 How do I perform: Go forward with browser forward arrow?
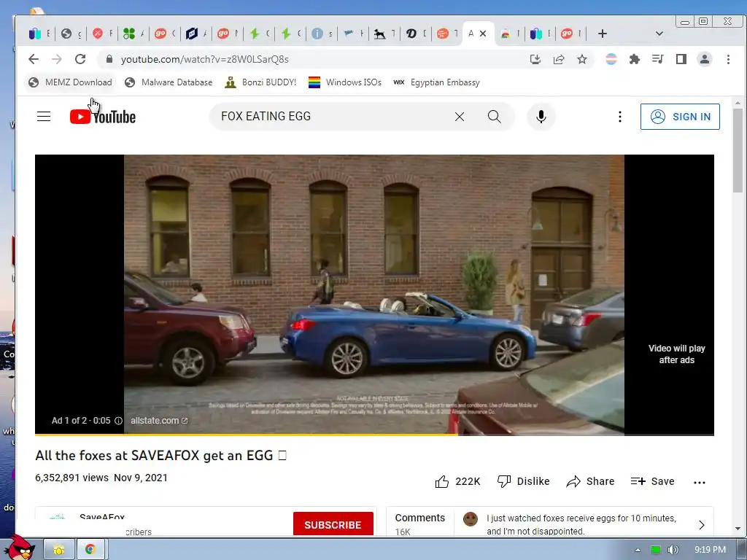coord(57,59)
